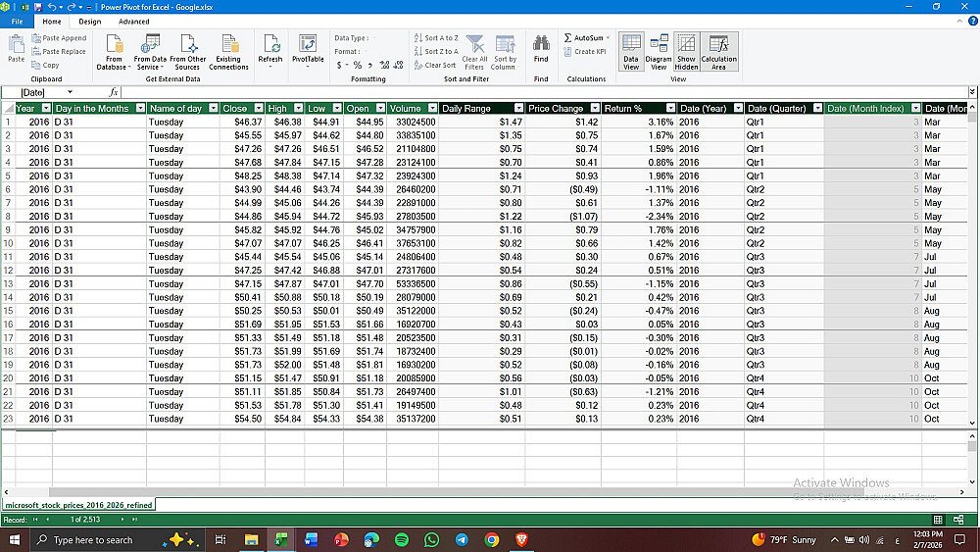Expand the column name box dropdown
The width and height of the screenshot is (980, 552).
pos(70,92)
